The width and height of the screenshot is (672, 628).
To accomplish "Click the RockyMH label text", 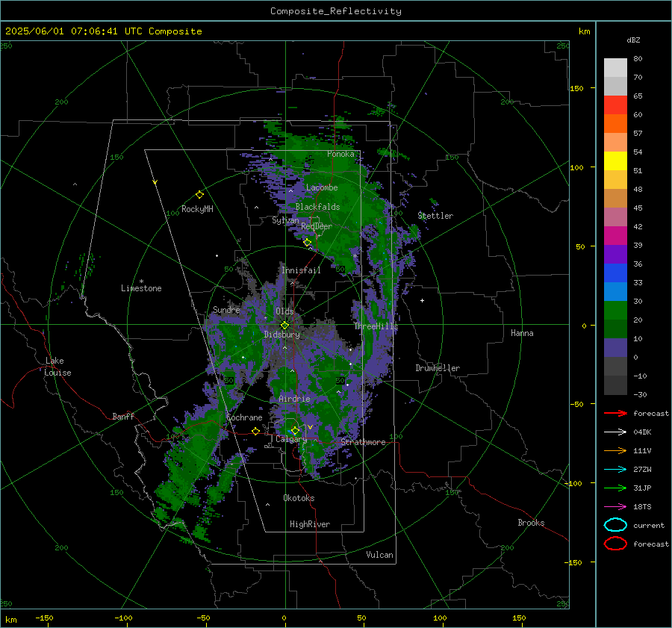I will [197, 209].
